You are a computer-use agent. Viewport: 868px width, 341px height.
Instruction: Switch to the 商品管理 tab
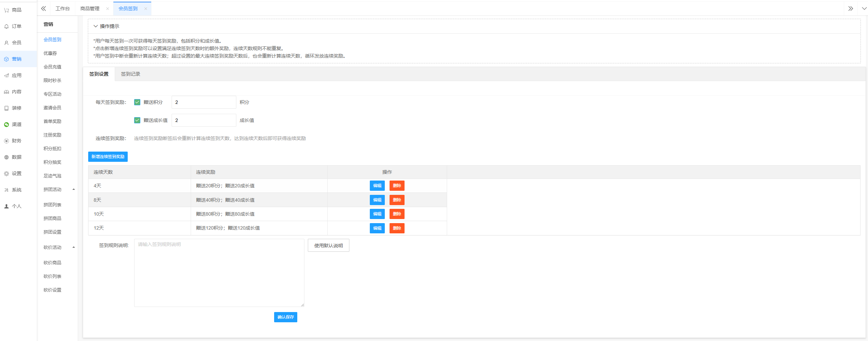pos(90,9)
